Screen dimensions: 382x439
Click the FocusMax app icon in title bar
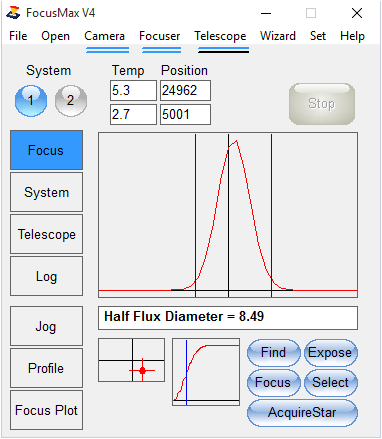tap(13, 13)
